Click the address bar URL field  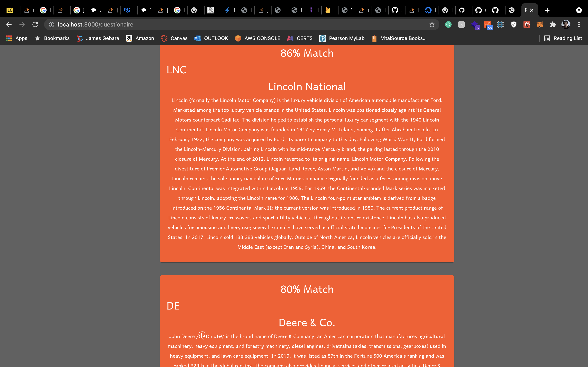click(241, 24)
